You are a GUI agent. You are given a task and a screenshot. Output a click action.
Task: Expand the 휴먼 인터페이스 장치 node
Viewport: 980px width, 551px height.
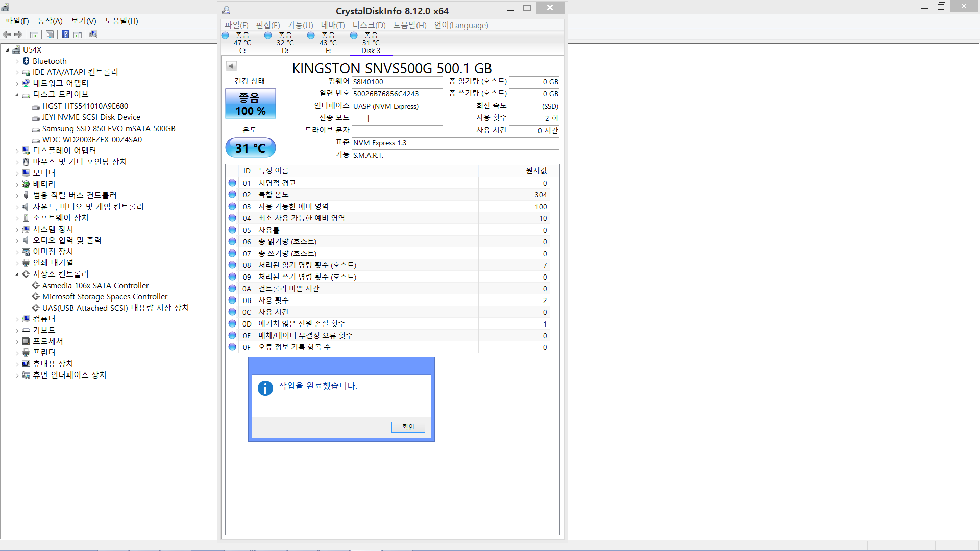click(17, 375)
